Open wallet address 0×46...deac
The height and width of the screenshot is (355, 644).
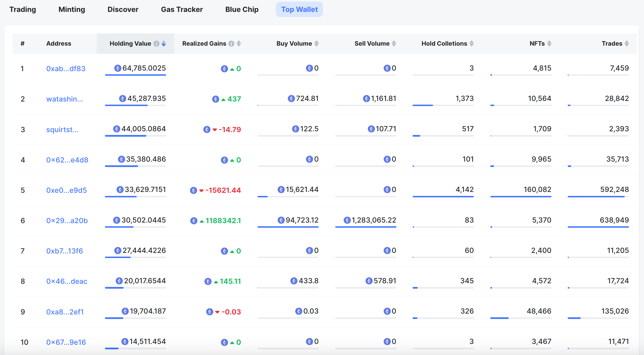[67, 281]
